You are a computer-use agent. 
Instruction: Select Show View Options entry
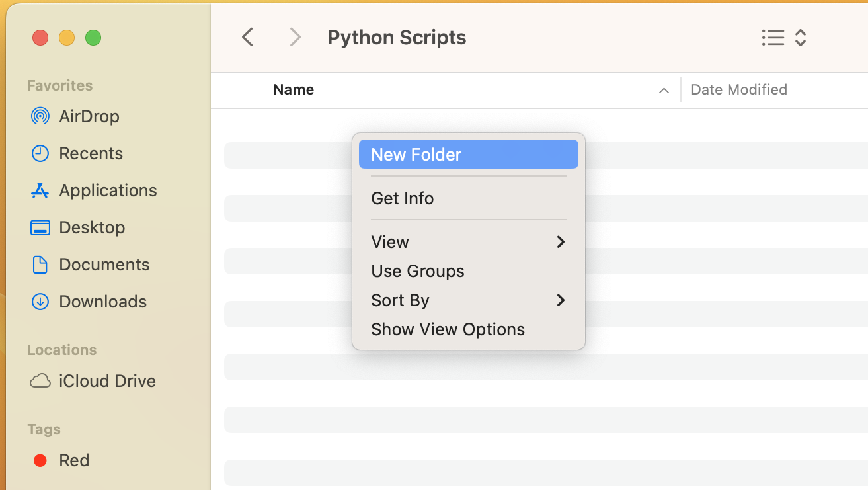point(448,329)
